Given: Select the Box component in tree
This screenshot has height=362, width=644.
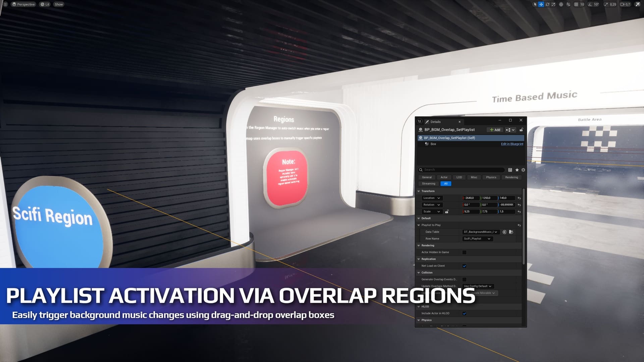Looking at the screenshot, I should [x=433, y=144].
